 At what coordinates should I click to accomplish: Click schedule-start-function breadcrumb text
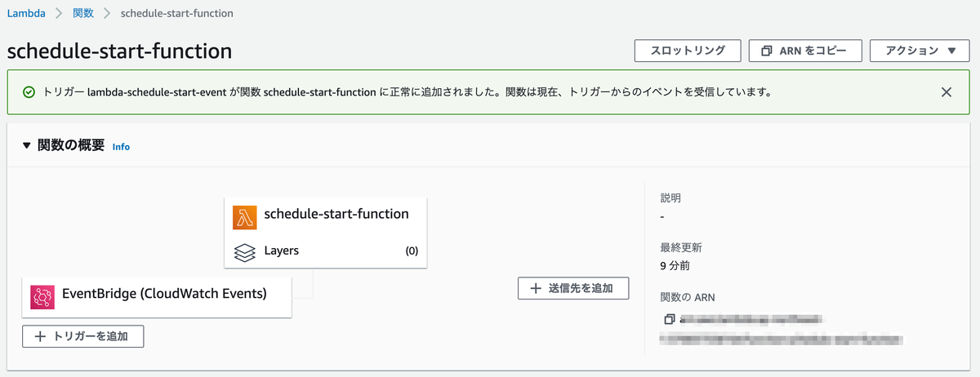176,13
